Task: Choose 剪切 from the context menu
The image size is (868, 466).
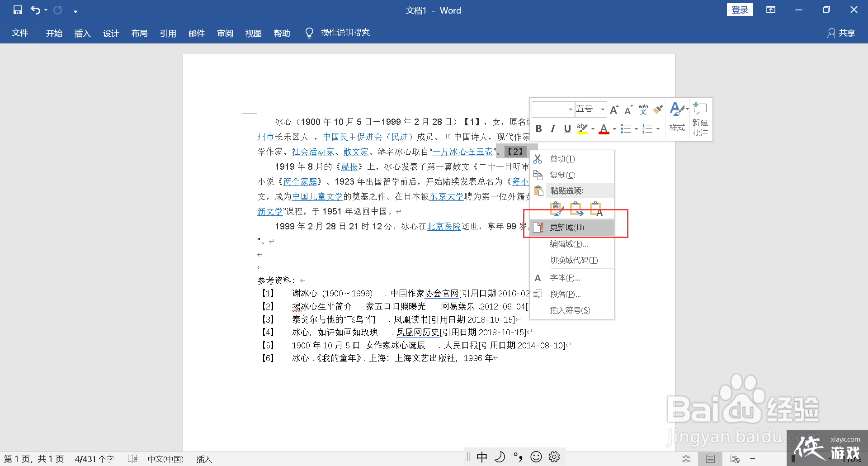Action: (572, 159)
